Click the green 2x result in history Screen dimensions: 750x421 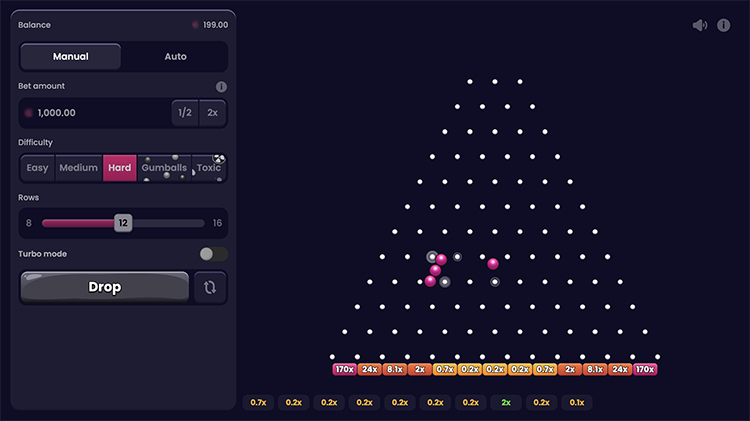pos(506,402)
